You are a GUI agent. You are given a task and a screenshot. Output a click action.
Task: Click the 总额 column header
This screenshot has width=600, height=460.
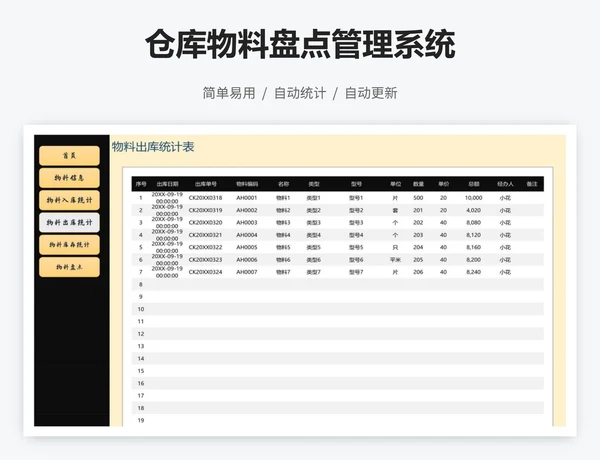[x=474, y=184]
